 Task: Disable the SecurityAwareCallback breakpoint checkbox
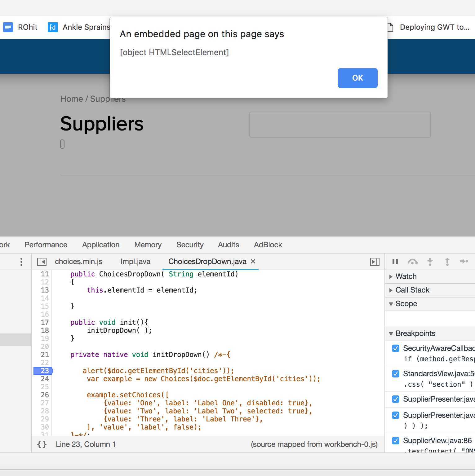395,348
